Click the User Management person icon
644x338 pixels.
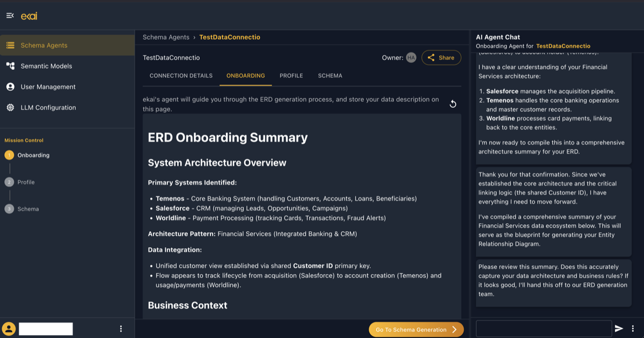(x=10, y=87)
